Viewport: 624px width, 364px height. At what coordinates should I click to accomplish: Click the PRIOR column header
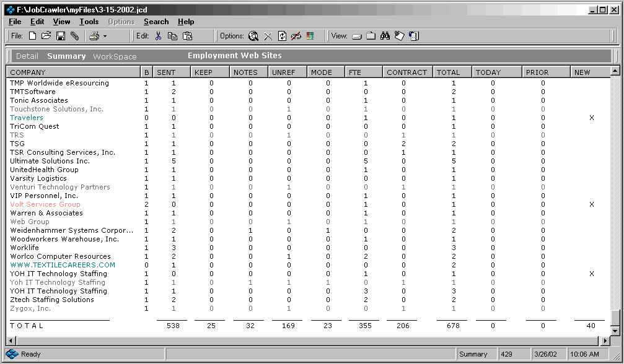coord(546,72)
